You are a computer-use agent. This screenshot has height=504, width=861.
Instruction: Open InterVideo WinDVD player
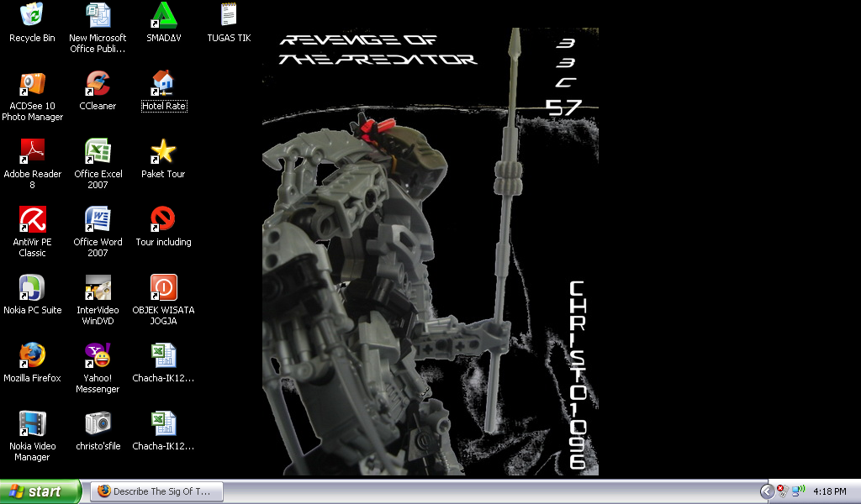tap(98, 288)
